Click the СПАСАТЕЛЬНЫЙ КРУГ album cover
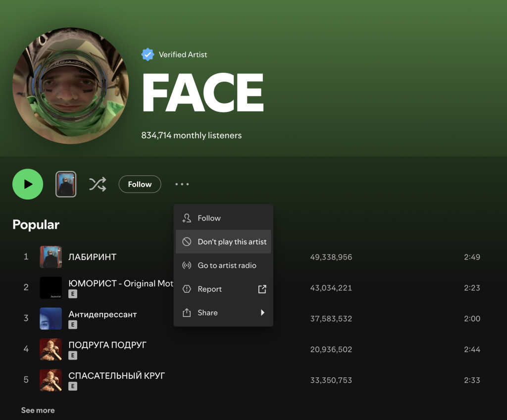The height and width of the screenshot is (420, 507). pyautogui.click(x=51, y=380)
